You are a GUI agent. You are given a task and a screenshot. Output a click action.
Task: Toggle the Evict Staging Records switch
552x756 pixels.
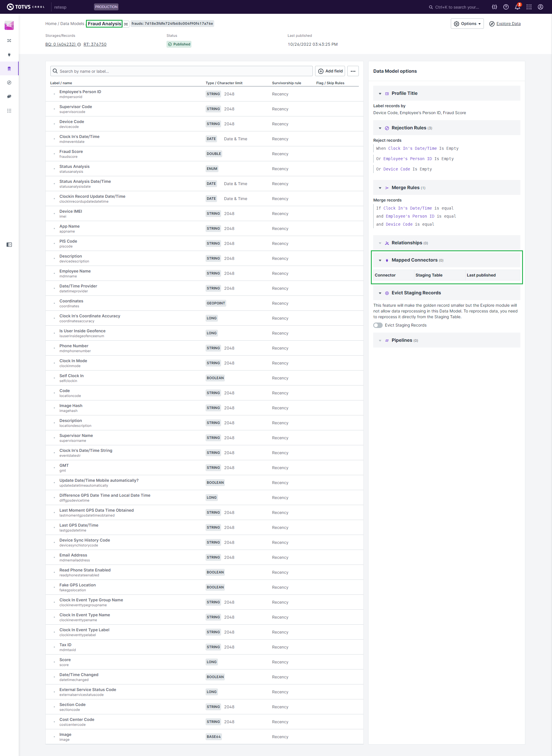pos(377,325)
